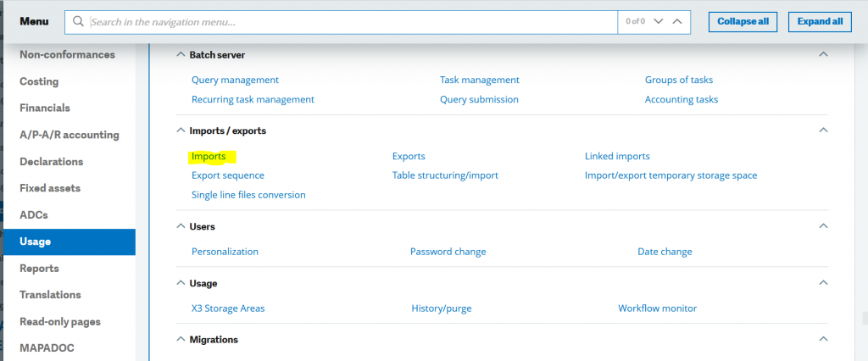This screenshot has height=361, width=868.
Task: Collapse Migrations section left chevron
Action: coord(181,340)
